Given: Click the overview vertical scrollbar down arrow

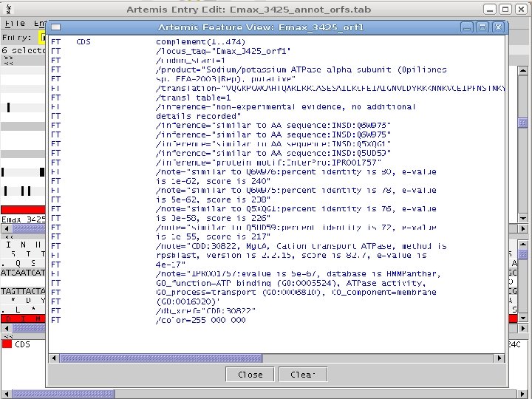Looking at the screenshot, I should pos(523,218).
